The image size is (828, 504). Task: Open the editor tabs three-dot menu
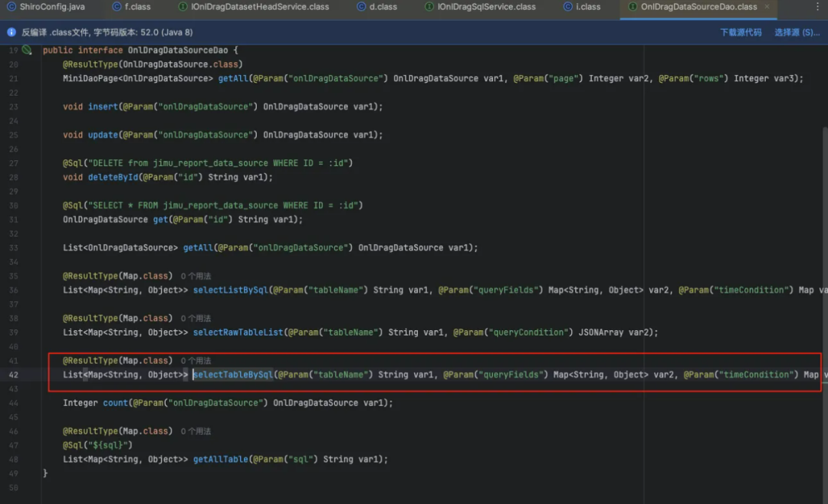click(817, 7)
